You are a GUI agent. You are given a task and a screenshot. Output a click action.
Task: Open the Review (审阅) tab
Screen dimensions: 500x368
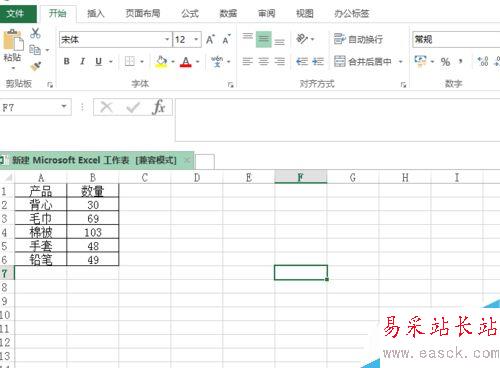tap(267, 13)
